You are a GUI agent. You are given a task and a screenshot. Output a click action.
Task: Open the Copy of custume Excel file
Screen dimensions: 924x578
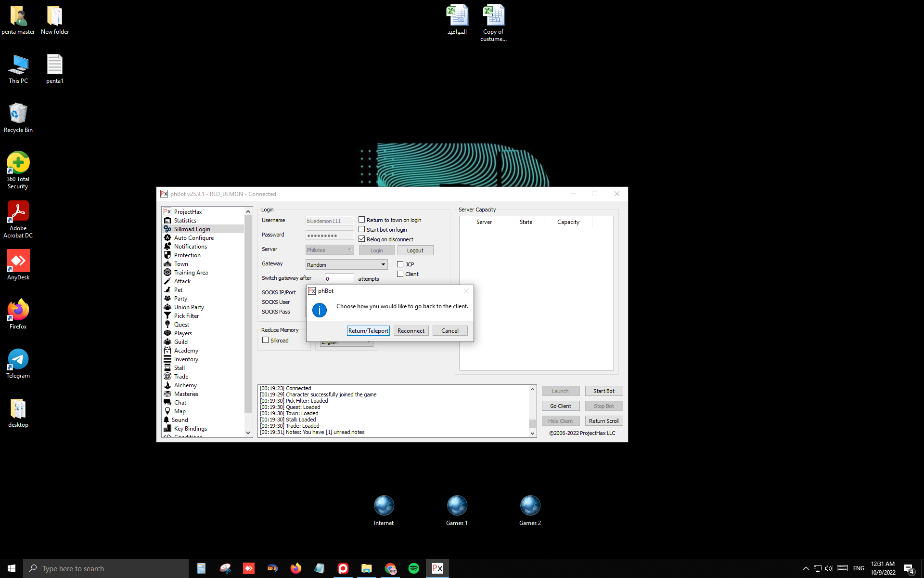(493, 15)
